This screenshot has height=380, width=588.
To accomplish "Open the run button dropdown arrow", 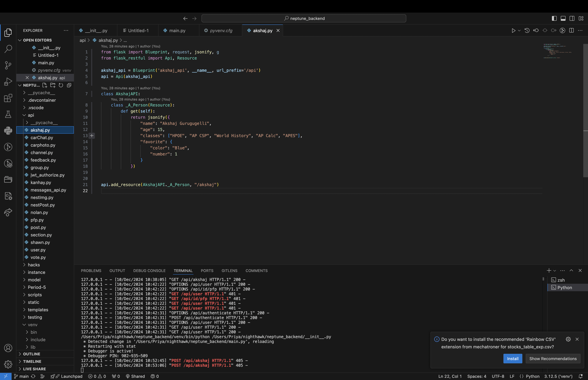I will tap(519, 31).
